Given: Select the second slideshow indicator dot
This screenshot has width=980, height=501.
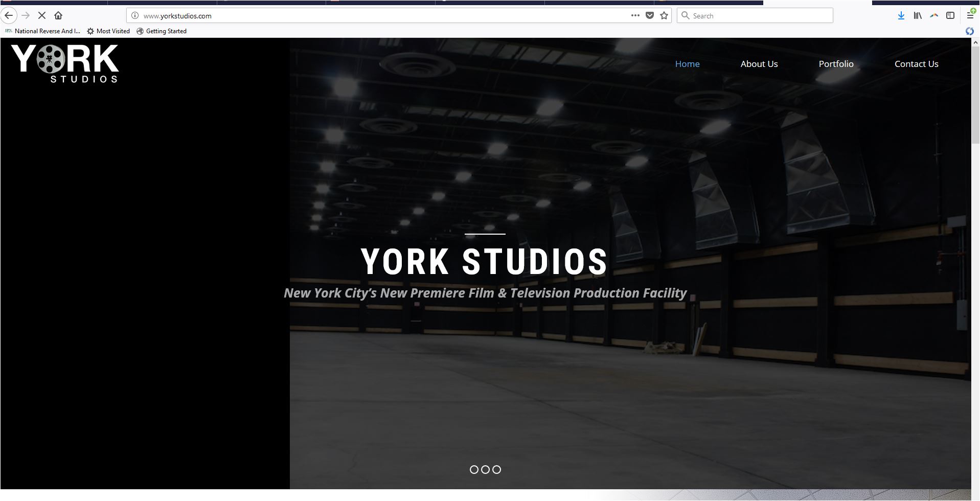Looking at the screenshot, I should 485,469.
